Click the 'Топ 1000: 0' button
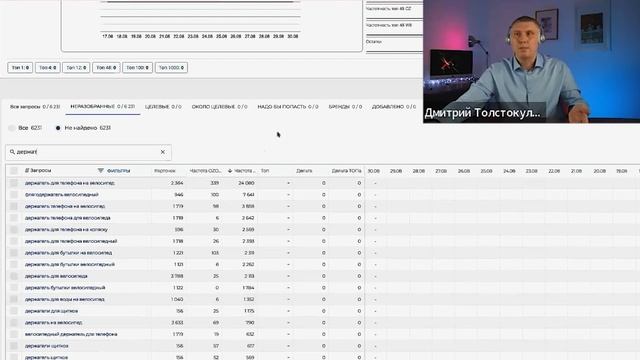This screenshot has height=360, width=640. pos(171,67)
